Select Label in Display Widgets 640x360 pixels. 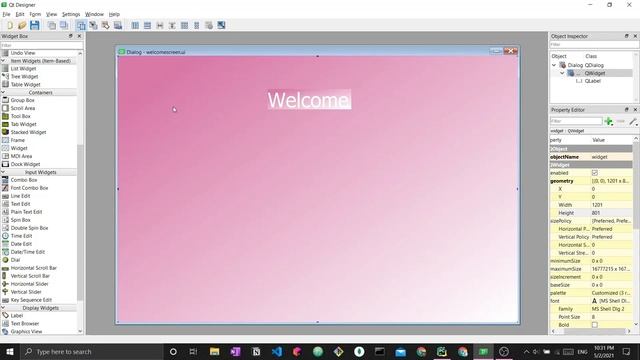coord(17,316)
